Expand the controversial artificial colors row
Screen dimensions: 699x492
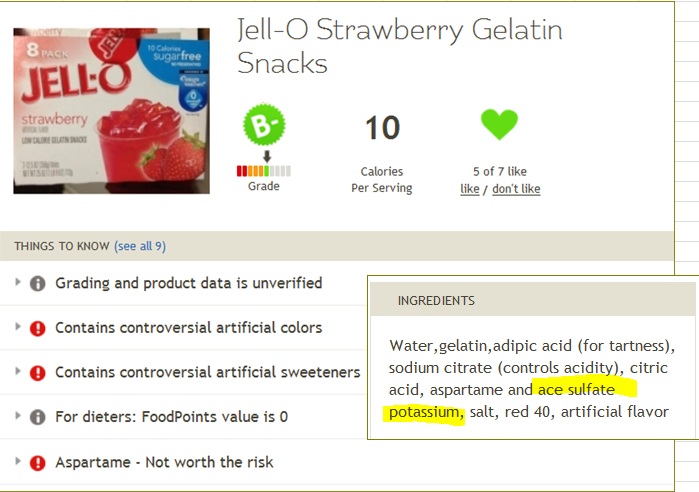[18, 326]
